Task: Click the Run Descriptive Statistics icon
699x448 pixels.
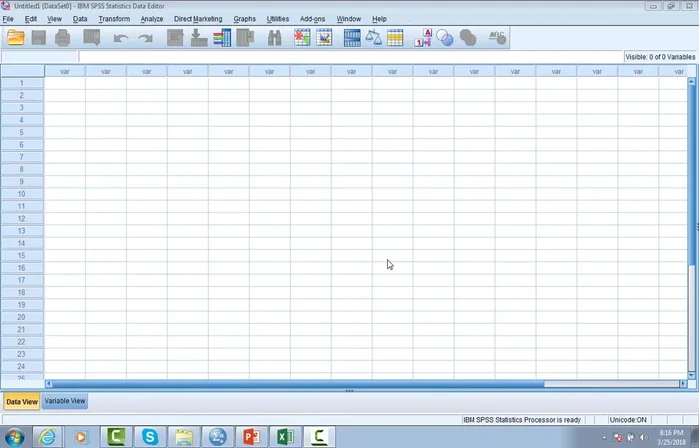Action: [245, 38]
